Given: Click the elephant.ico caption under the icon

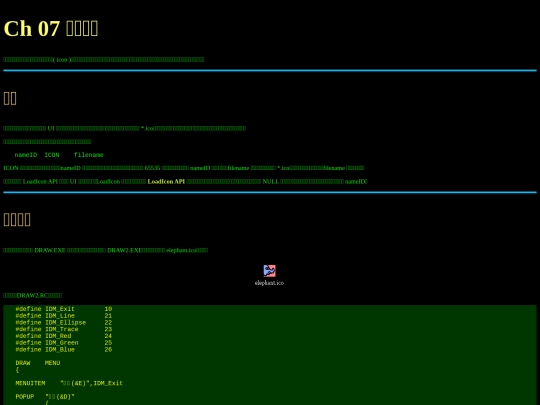Looking at the screenshot, I should pos(269,283).
